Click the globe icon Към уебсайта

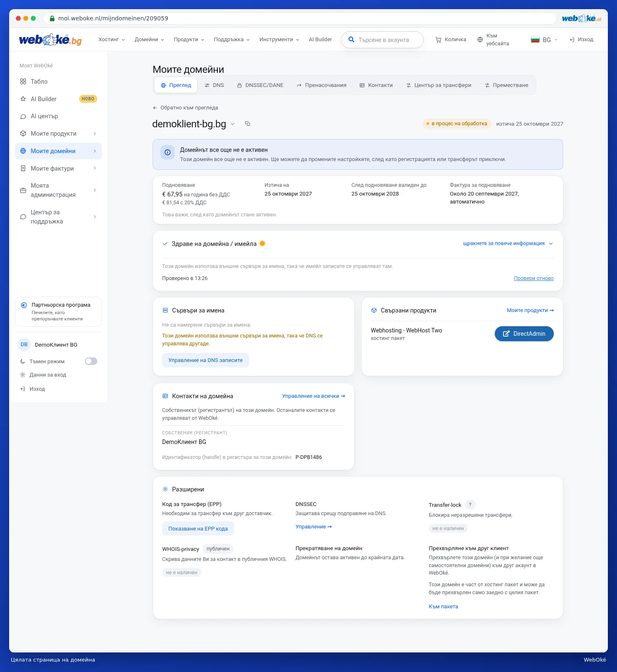[x=480, y=40]
